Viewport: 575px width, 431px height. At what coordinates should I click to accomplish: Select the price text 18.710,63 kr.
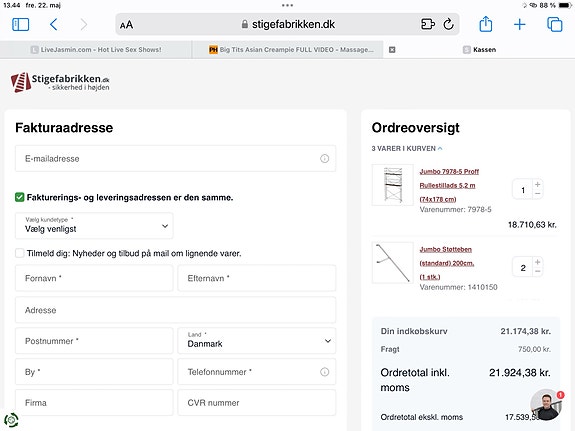click(532, 224)
